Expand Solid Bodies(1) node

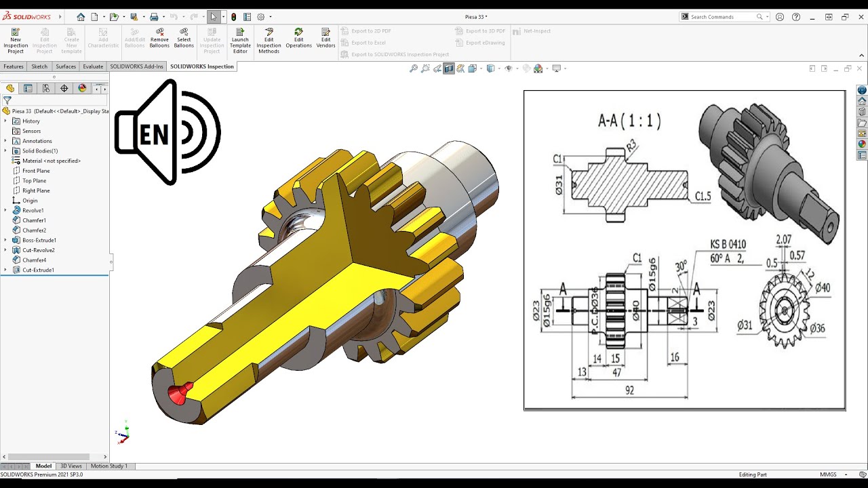5,151
